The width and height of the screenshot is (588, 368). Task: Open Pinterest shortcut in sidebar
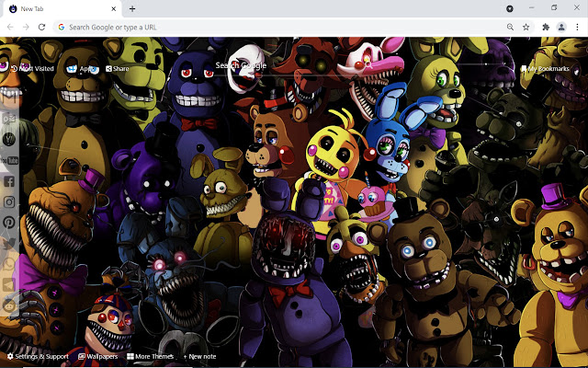click(x=9, y=223)
